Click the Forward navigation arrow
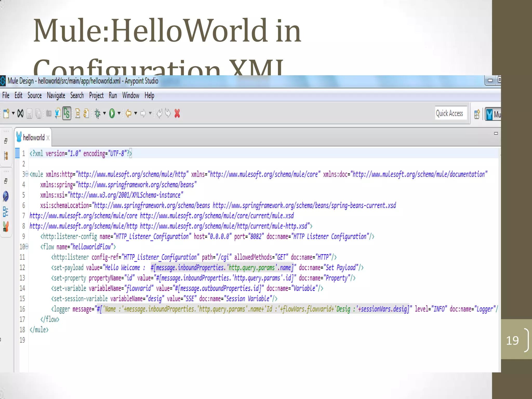532x399 pixels. [143, 114]
